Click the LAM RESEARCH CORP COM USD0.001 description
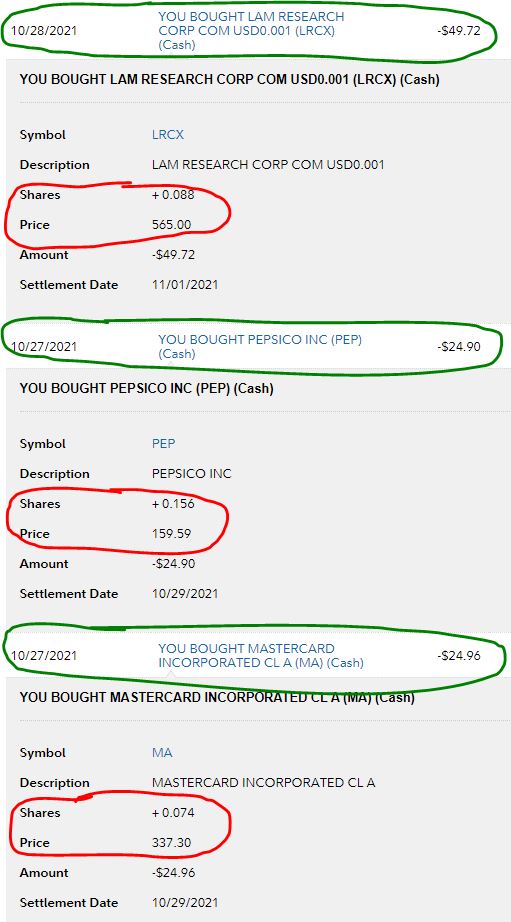The image size is (511, 922). [268, 165]
